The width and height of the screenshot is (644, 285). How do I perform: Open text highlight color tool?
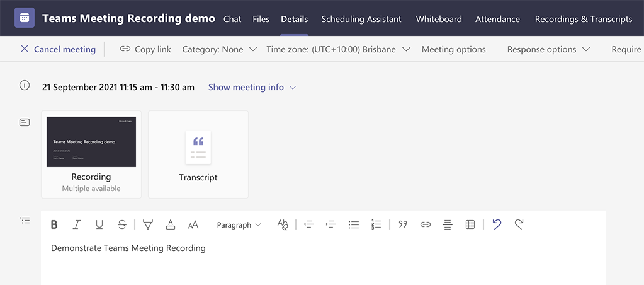tap(147, 224)
